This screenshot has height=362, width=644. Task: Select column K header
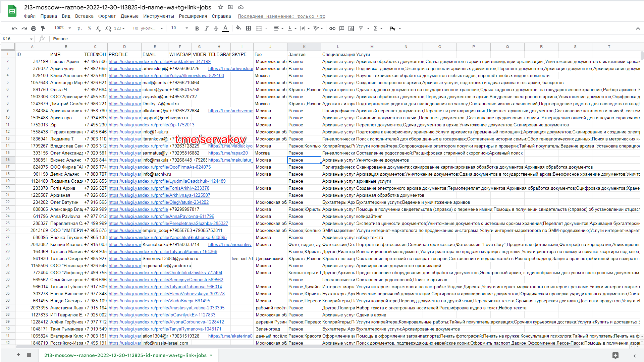pos(304,47)
